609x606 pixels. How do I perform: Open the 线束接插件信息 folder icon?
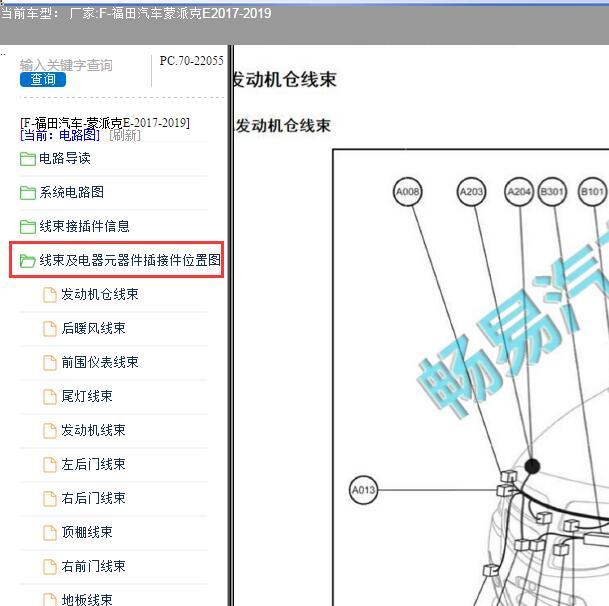(x=28, y=226)
